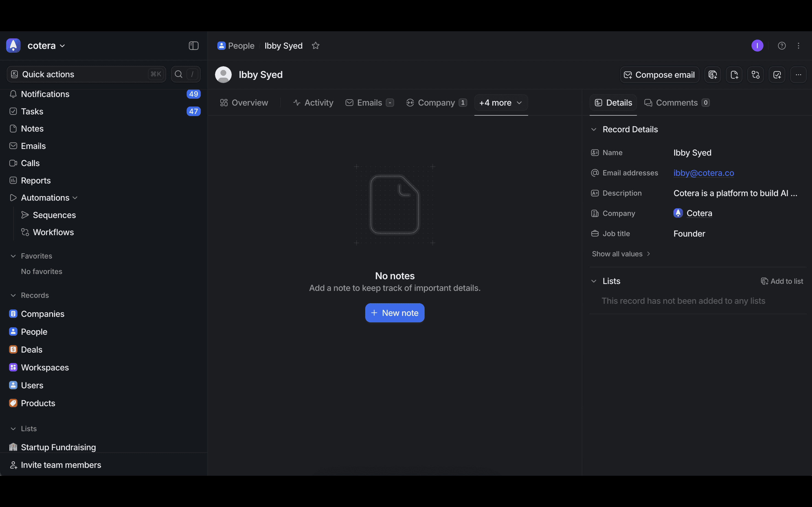The height and width of the screenshot is (507, 812).
Task: Open the cotera workspace dropdown
Action: [x=46, y=46]
